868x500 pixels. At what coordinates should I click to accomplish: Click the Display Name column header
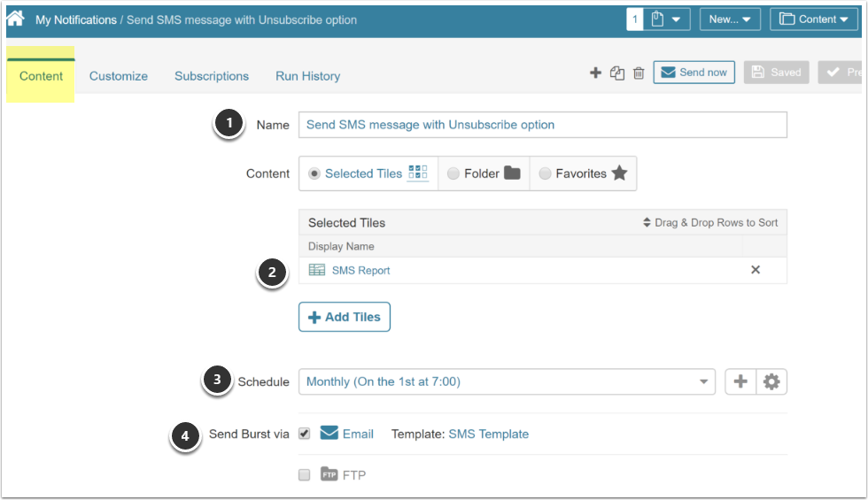[341, 247]
